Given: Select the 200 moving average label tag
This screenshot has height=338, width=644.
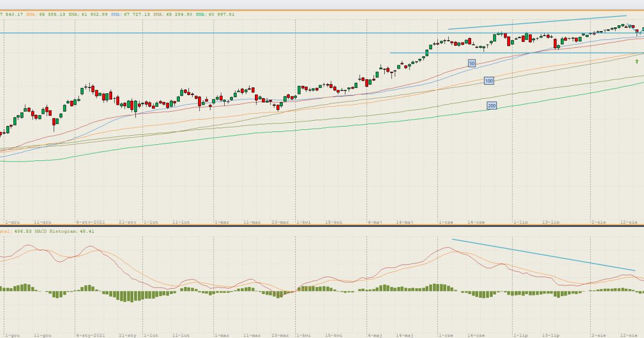Looking at the screenshot, I should click(492, 106).
